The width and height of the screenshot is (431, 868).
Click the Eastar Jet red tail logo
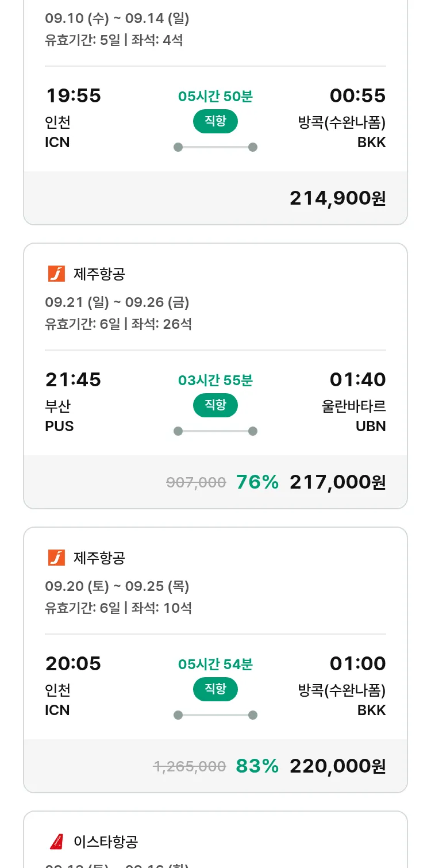point(56,842)
